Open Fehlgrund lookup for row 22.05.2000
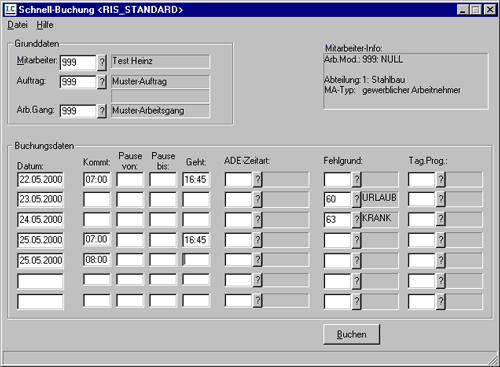 click(356, 180)
